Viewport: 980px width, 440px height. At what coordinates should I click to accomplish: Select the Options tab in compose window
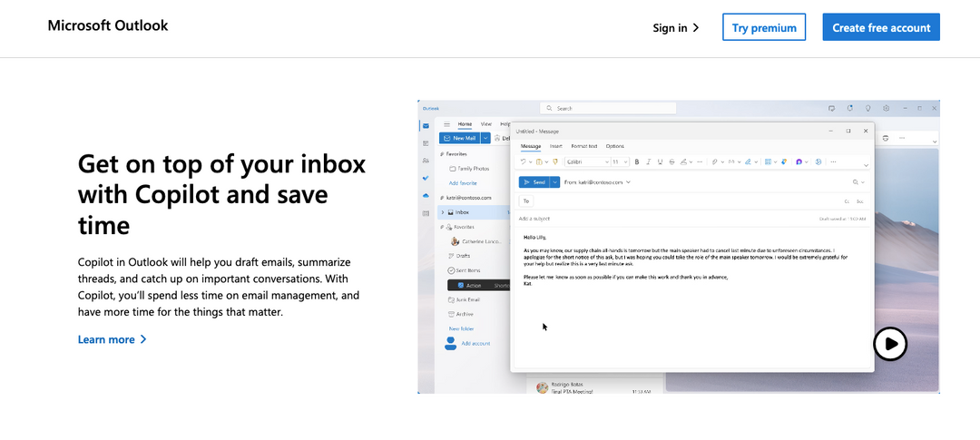[x=614, y=146]
